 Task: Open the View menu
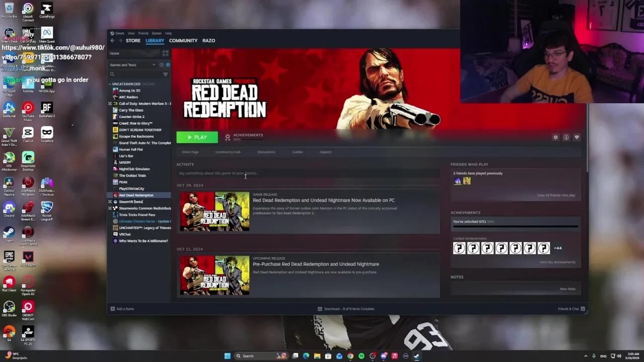point(131,33)
